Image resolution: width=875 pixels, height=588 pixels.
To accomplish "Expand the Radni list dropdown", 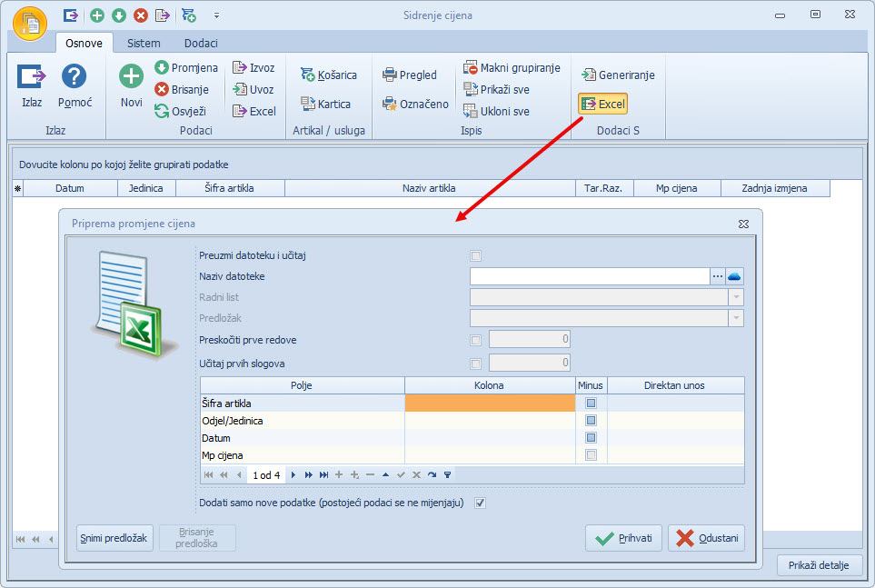I will (735, 297).
